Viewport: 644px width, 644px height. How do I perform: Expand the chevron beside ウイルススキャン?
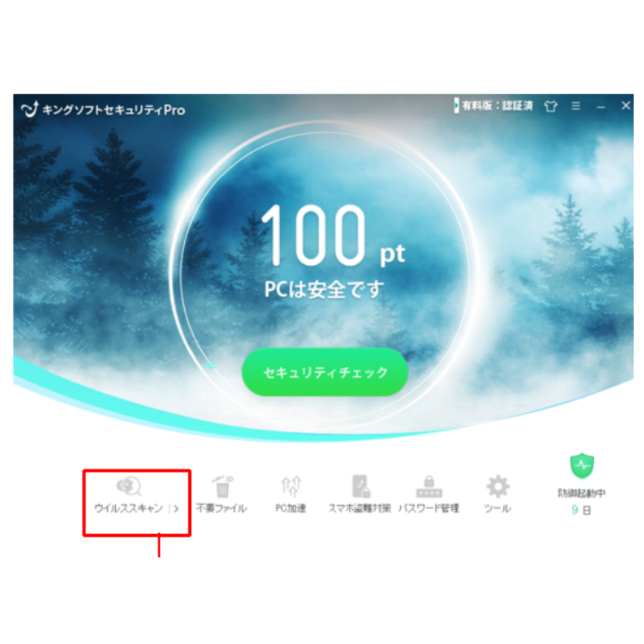pos(176,509)
